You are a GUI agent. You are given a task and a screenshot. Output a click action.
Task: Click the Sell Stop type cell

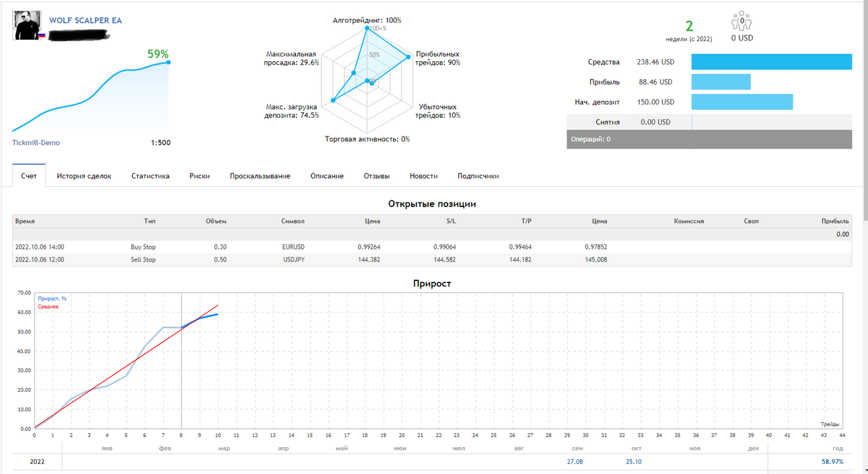coord(143,260)
